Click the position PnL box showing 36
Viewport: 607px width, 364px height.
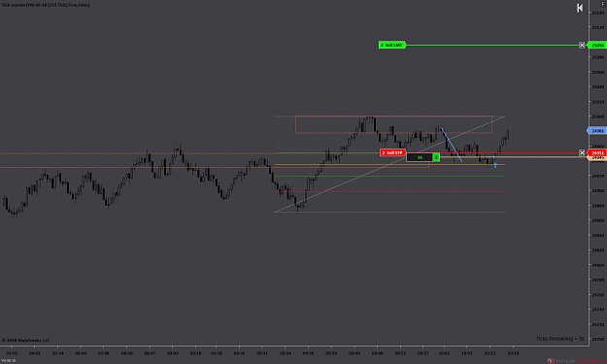[420, 157]
